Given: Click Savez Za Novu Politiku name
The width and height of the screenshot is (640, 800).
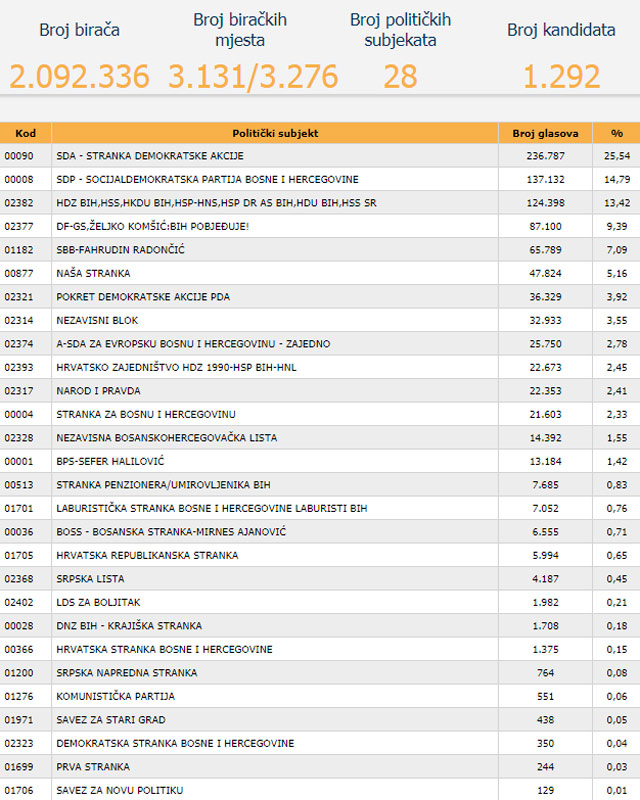Looking at the screenshot, I should coord(119,789).
